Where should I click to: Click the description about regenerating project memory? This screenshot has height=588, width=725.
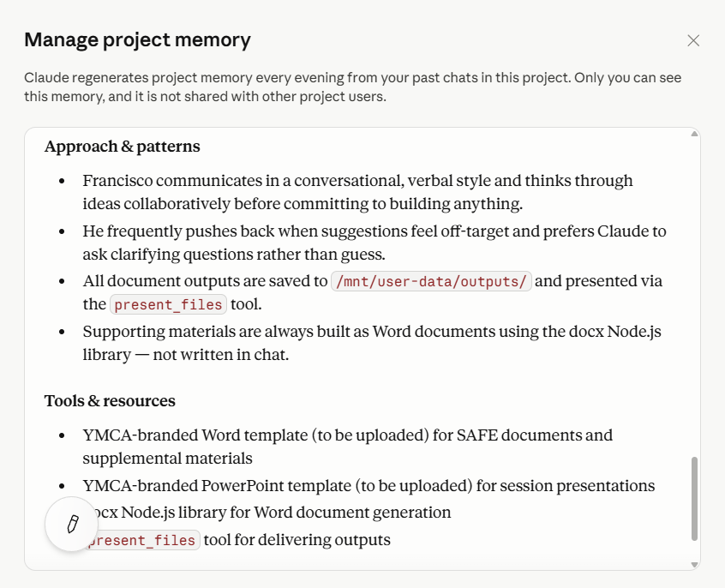(x=353, y=87)
